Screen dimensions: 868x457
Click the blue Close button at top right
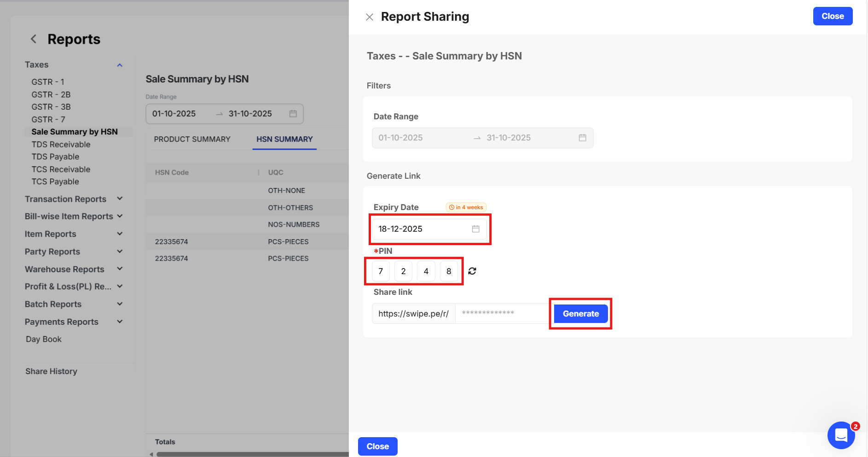tap(832, 16)
